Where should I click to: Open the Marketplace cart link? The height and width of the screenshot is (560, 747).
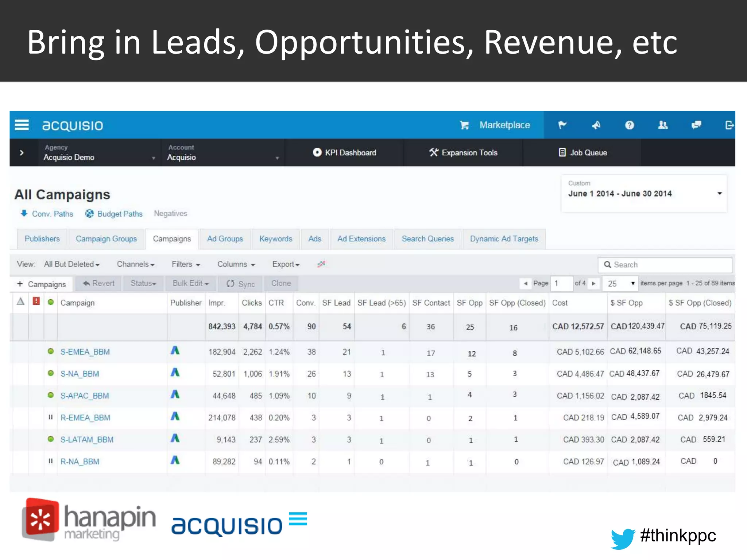pos(495,125)
